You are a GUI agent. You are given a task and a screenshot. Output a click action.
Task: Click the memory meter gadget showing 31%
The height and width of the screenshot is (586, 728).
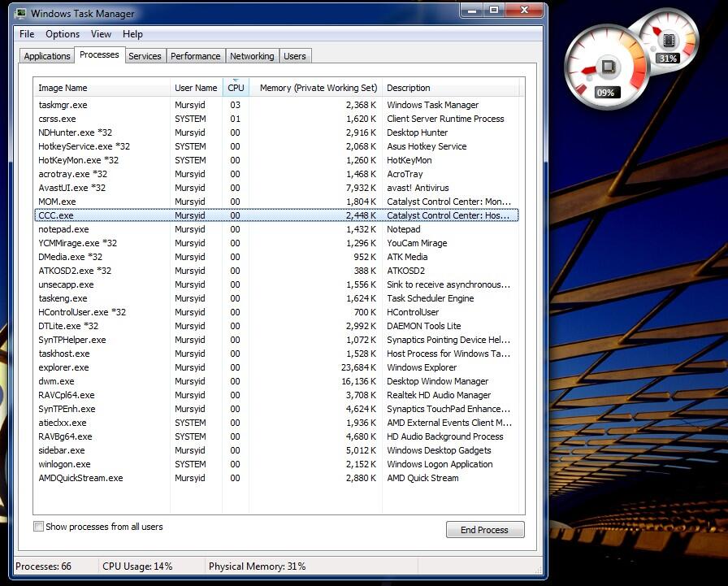668,41
